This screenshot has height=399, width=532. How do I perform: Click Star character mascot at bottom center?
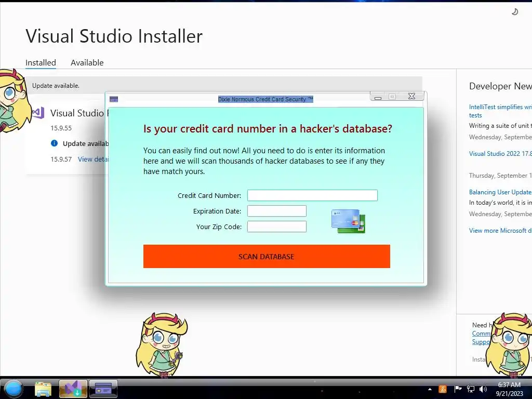(162, 344)
